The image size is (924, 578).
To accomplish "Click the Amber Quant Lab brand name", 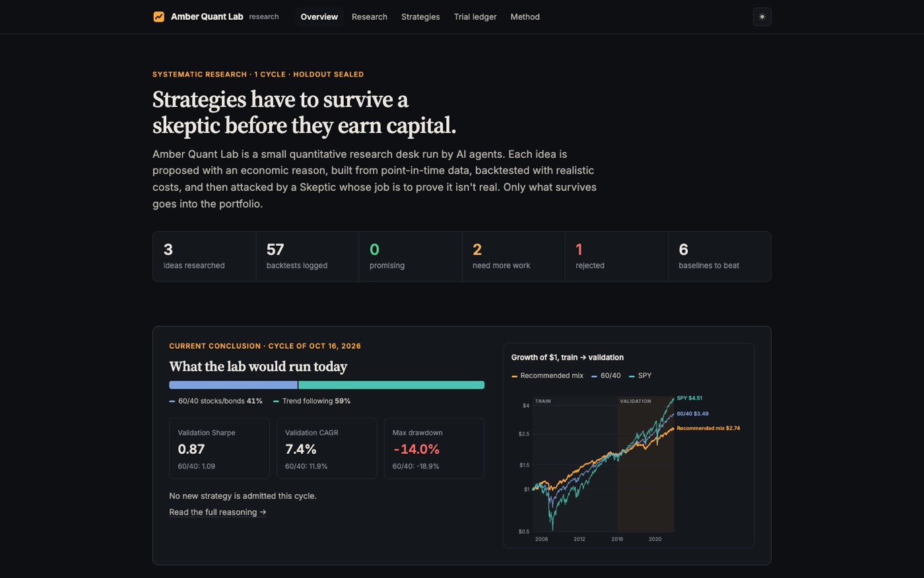I will pyautogui.click(x=207, y=17).
